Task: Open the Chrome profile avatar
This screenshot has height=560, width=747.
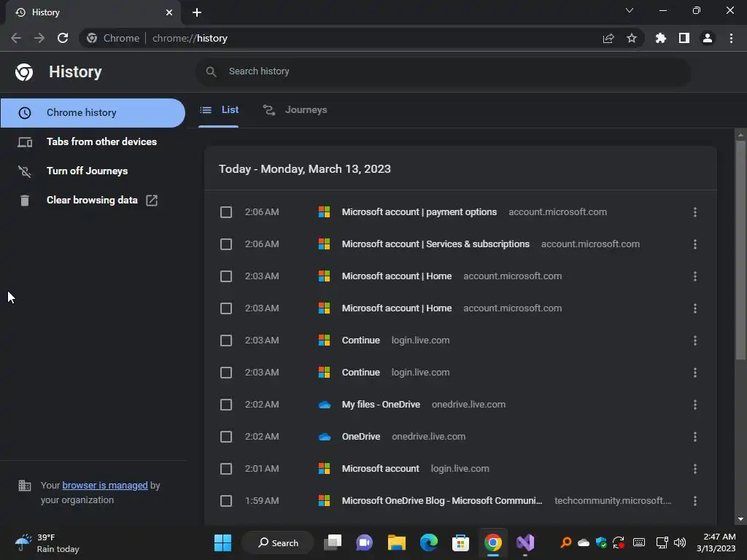Action: coord(708,38)
